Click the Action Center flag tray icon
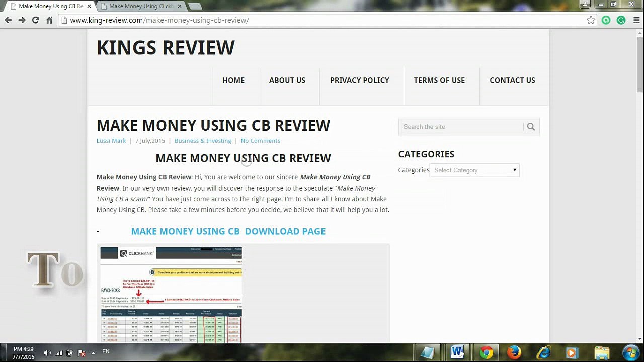This screenshot has height=362, width=644. [x=82, y=353]
